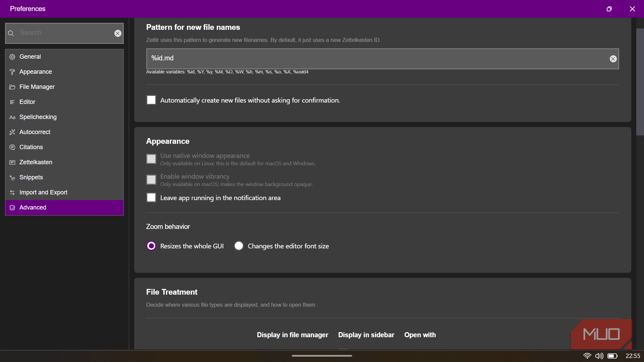Enable automatically create new files checkbox
Viewport: 644px width, 362px height.
[151, 100]
